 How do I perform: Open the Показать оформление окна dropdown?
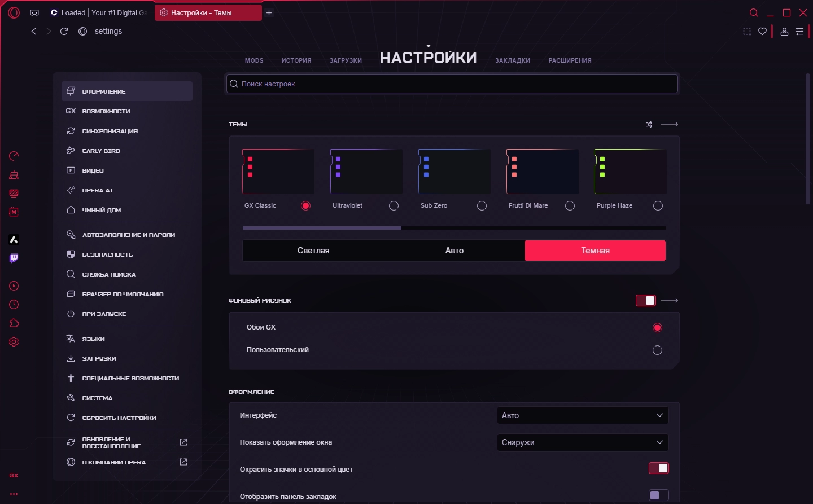pos(583,442)
